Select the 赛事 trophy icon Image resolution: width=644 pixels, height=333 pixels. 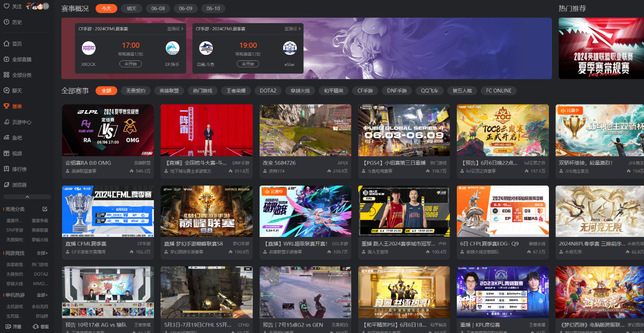click(7, 106)
